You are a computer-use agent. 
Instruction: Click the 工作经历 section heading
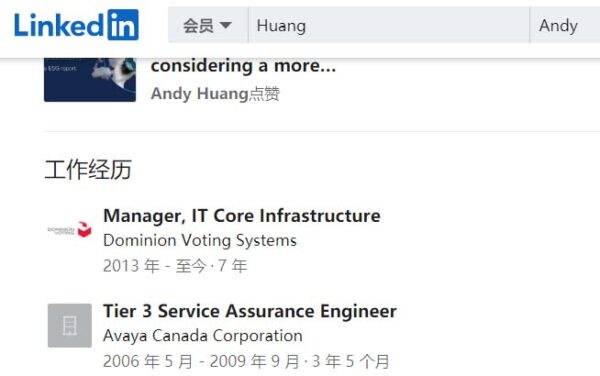(x=88, y=169)
